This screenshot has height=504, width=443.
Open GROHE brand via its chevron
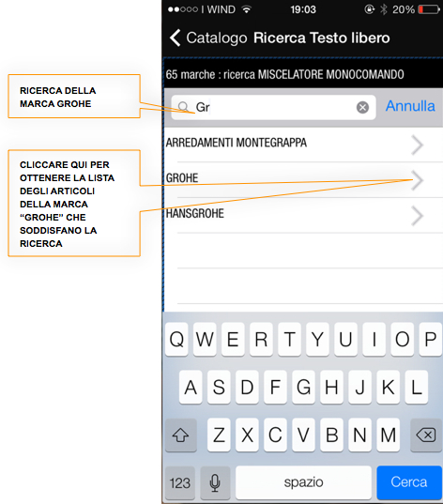[418, 180]
